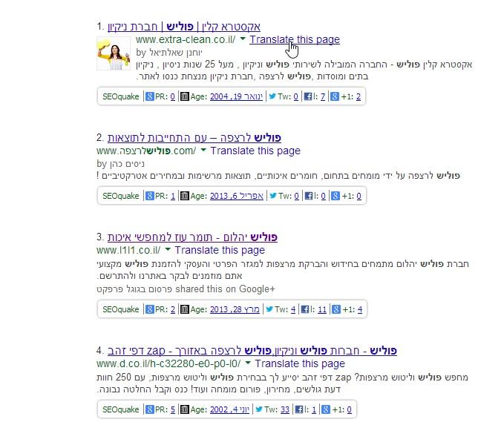
Task: Click SEOquake label in result 1 bar
Action: coord(120,96)
